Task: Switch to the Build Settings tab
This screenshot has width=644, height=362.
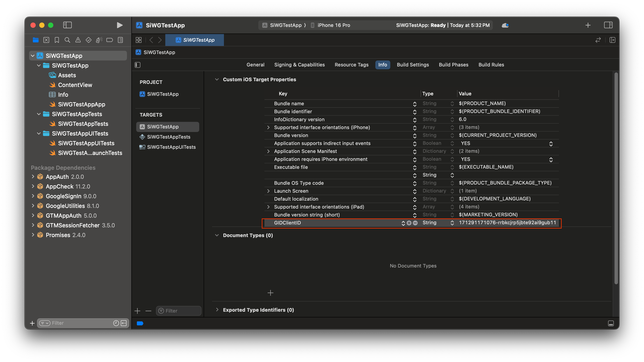Action: click(x=413, y=65)
